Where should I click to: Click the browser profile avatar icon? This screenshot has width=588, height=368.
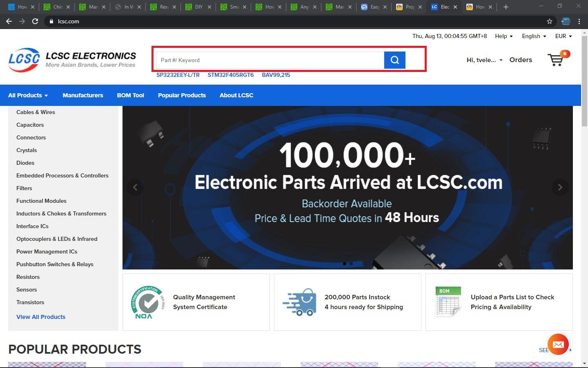[566, 21]
